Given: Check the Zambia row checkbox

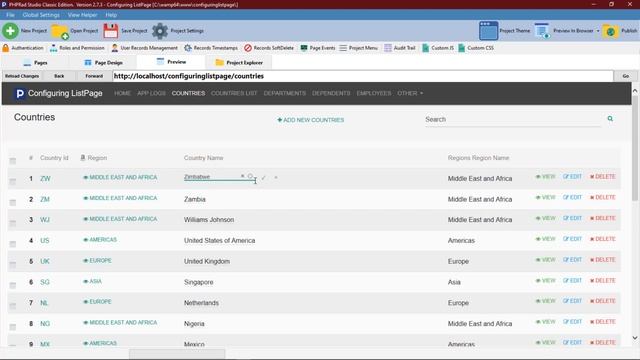Looking at the screenshot, I should (13, 202).
